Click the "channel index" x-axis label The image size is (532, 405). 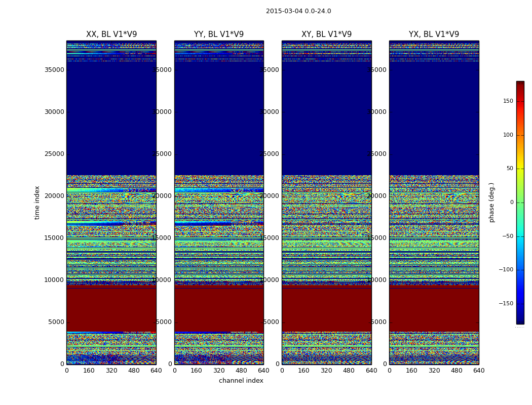point(241,381)
